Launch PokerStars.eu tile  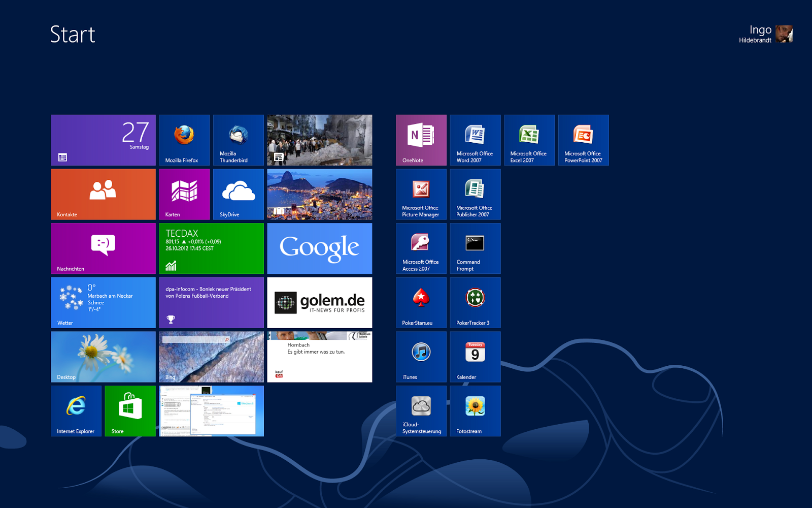pyautogui.click(x=421, y=303)
